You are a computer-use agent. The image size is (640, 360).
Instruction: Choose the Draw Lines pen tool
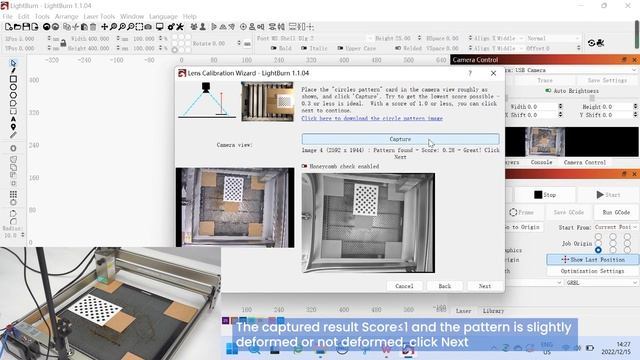[x=13, y=71]
